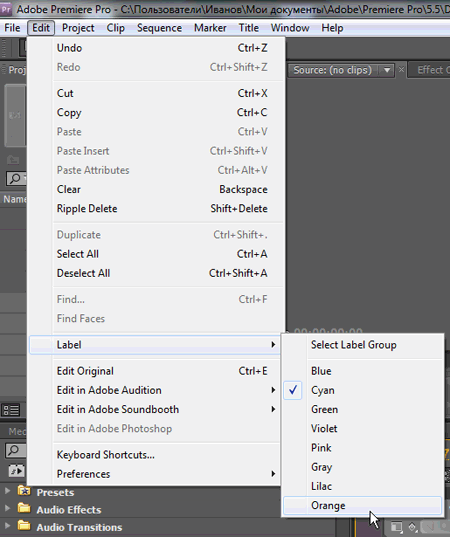Image resolution: width=450 pixels, height=537 pixels.
Task: Pick the Gray label color
Action: [x=363, y=467]
